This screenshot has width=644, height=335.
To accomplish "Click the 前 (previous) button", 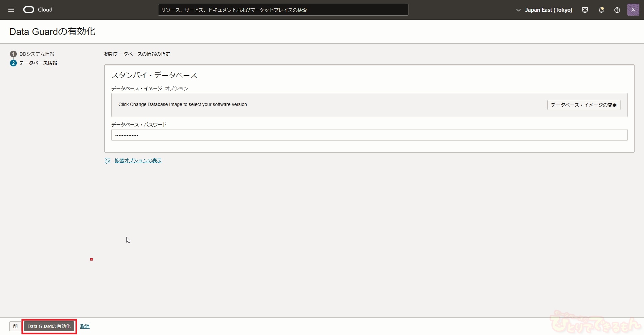I will (15, 326).
